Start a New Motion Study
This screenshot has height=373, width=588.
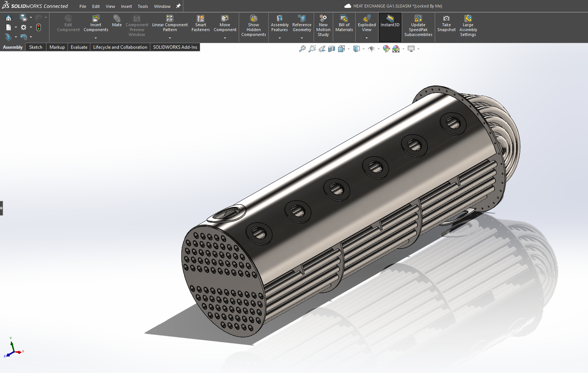tap(323, 26)
